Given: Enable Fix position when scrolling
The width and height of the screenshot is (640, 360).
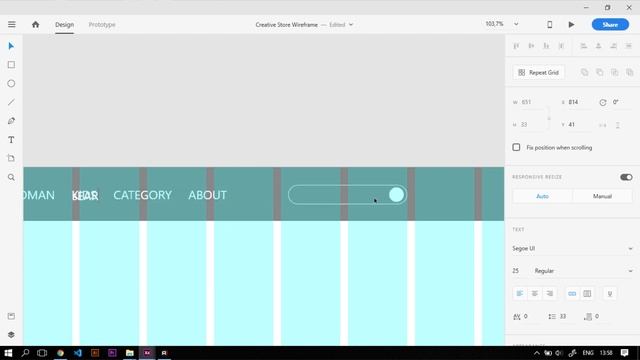Looking at the screenshot, I should click(516, 147).
